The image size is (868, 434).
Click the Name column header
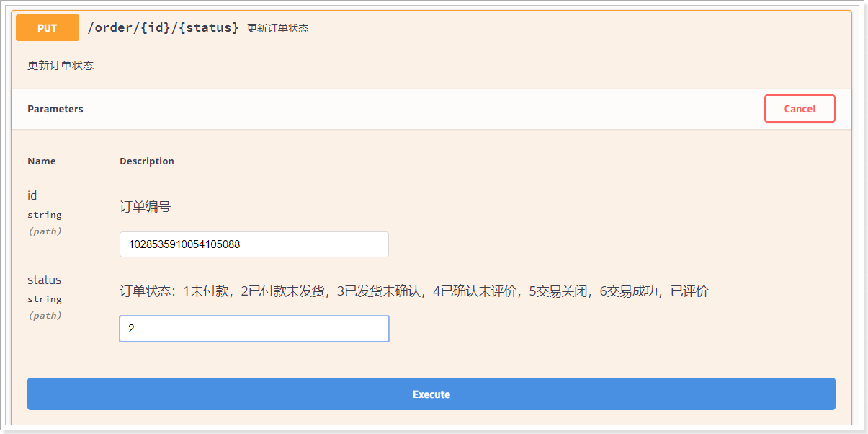click(x=42, y=161)
